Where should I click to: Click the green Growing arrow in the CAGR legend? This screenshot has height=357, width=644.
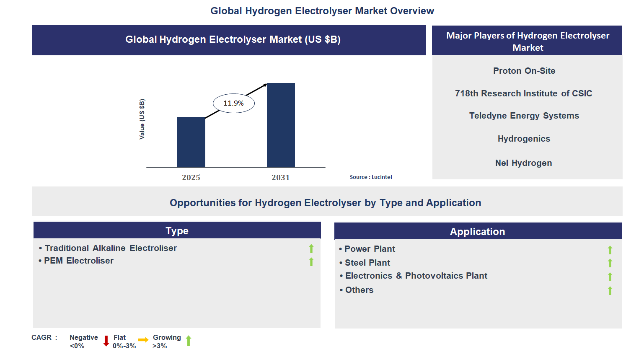pos(189,341)
